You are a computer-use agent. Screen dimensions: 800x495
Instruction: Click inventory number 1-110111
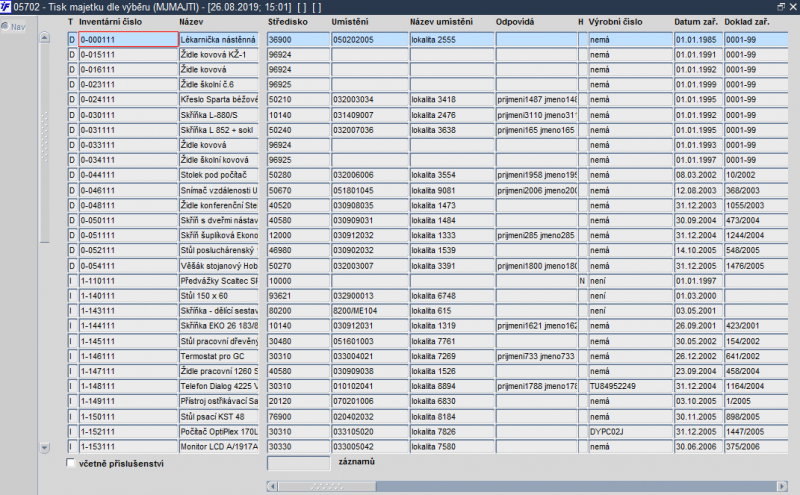(129, 281)
